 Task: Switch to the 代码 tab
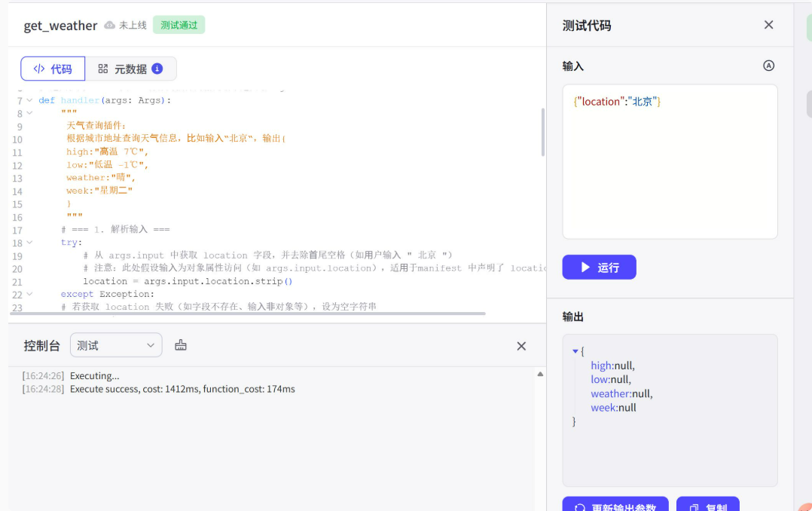[53, 69]
